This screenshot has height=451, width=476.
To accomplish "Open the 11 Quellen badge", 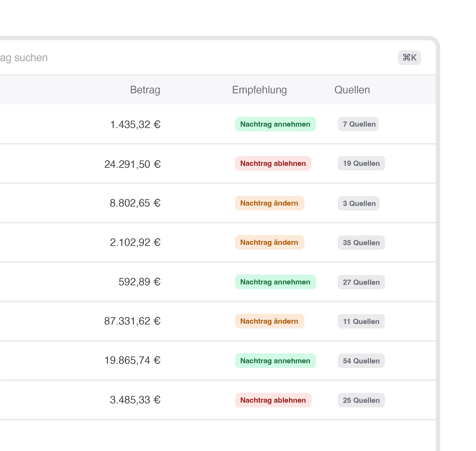I will click(361, 321).
